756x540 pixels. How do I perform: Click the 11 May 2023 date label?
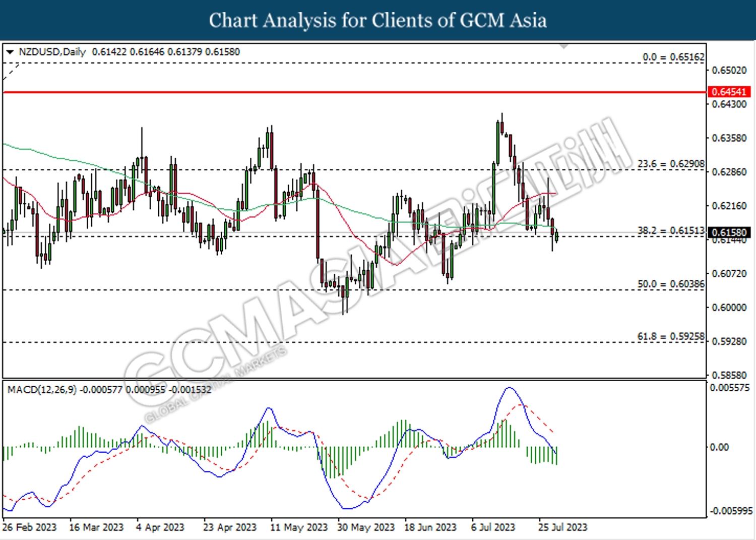tap(299, 527)
